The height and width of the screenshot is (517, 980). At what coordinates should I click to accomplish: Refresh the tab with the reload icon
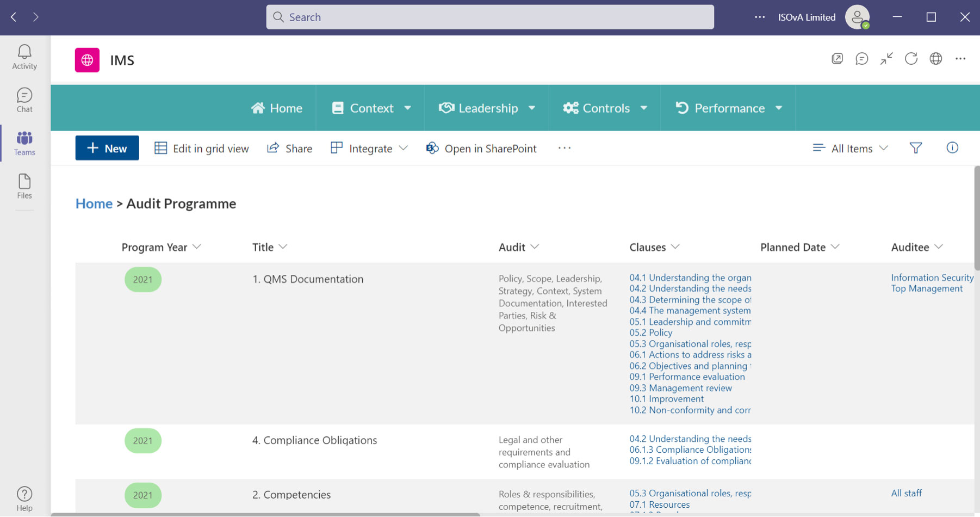coord(911,59)
